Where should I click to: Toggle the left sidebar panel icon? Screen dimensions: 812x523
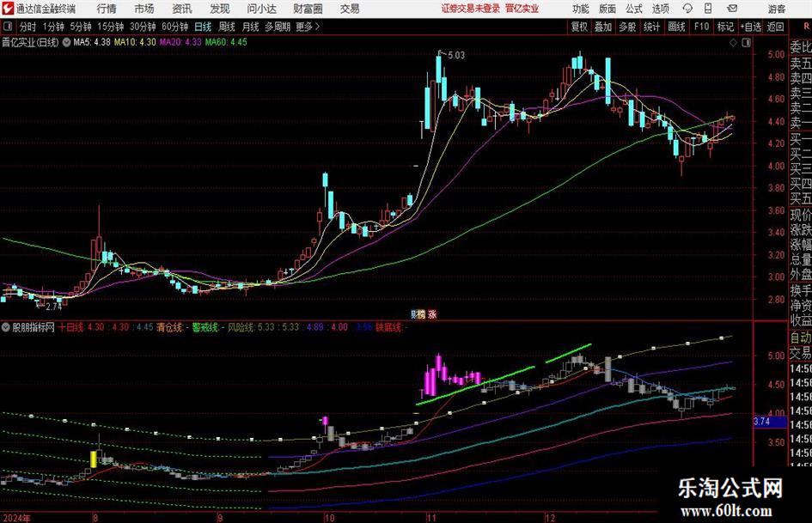pos(7,27)
